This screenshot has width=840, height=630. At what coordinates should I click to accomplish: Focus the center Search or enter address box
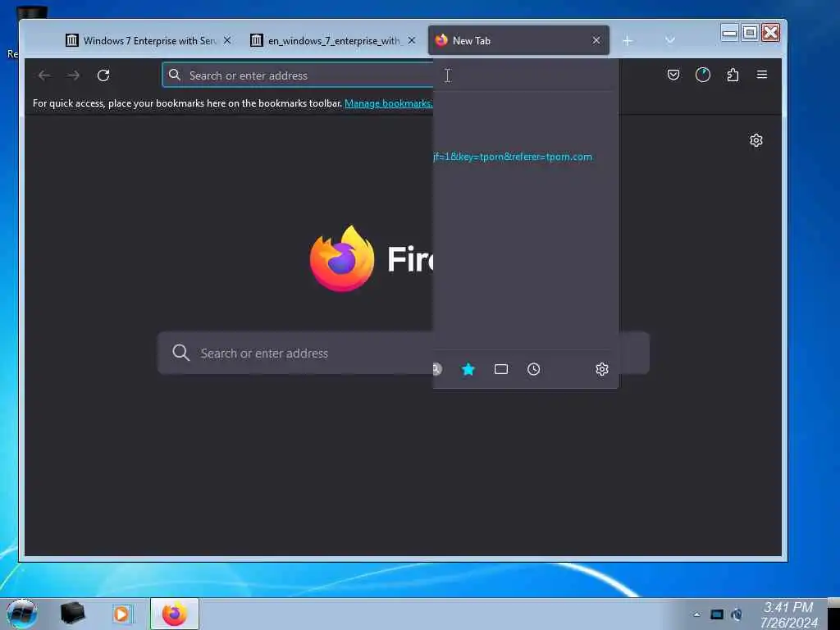[403, 353]
